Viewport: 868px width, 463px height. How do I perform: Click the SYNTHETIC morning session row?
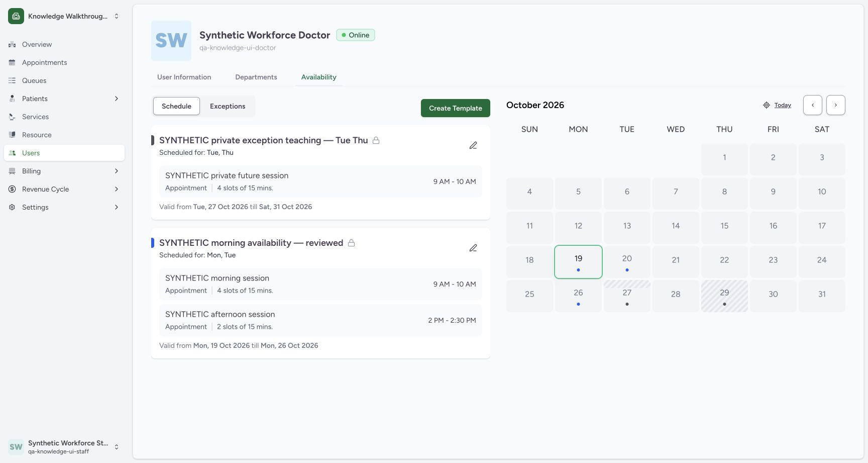320,284
